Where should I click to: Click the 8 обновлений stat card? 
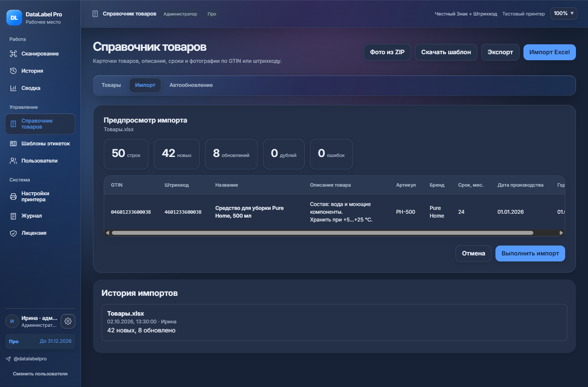pos(231,154)
